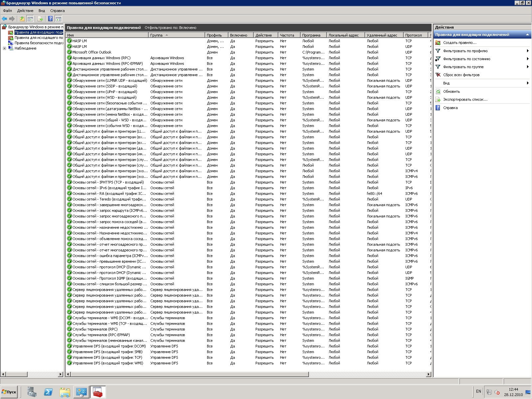Image resolution: width=532 pixels, height=399 pixels.
Task: Click check icon of 'Обнаружение сети (SSDP - входящий)'
Action: click(x=69, y=86)
